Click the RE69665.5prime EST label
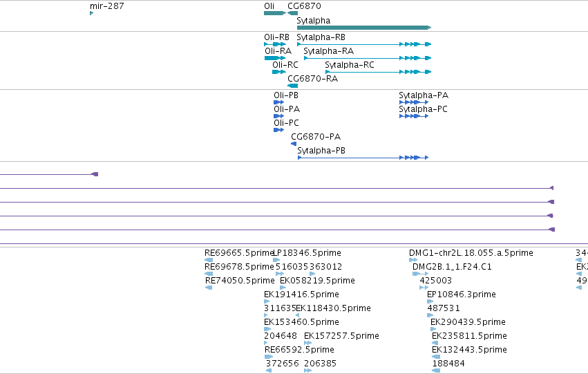The width and height of the screenshot is (588, 374). pyautogui.click(x=239, y=253)
